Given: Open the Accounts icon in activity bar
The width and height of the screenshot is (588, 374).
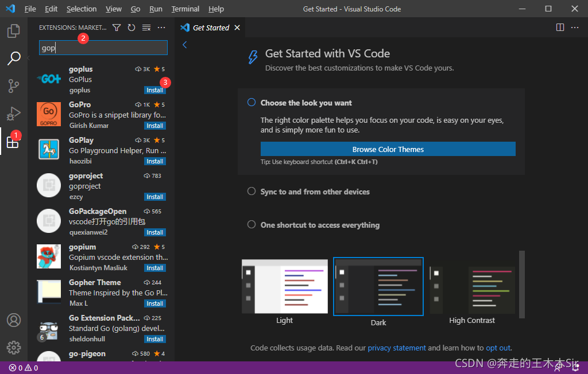Looking at the screenshot, I should click(x=14, y=320).
